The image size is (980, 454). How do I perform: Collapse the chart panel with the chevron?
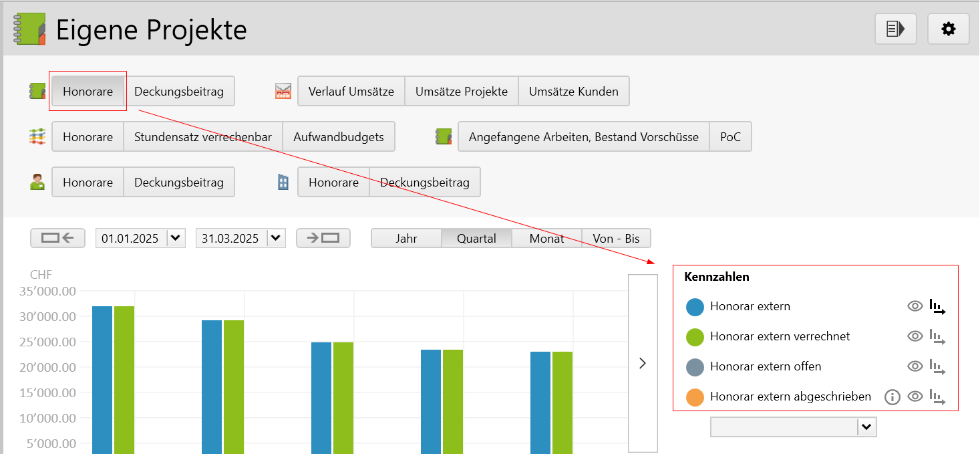[x=643, y=363]
